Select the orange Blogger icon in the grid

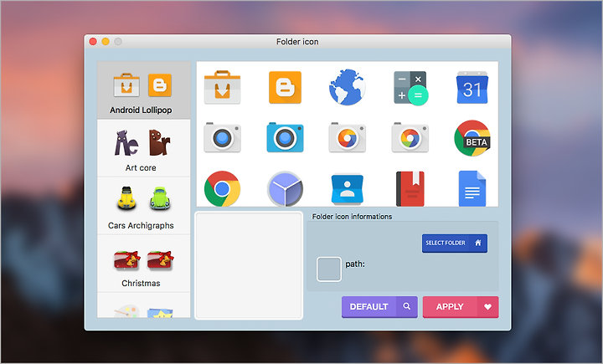(x=285, y=87)
